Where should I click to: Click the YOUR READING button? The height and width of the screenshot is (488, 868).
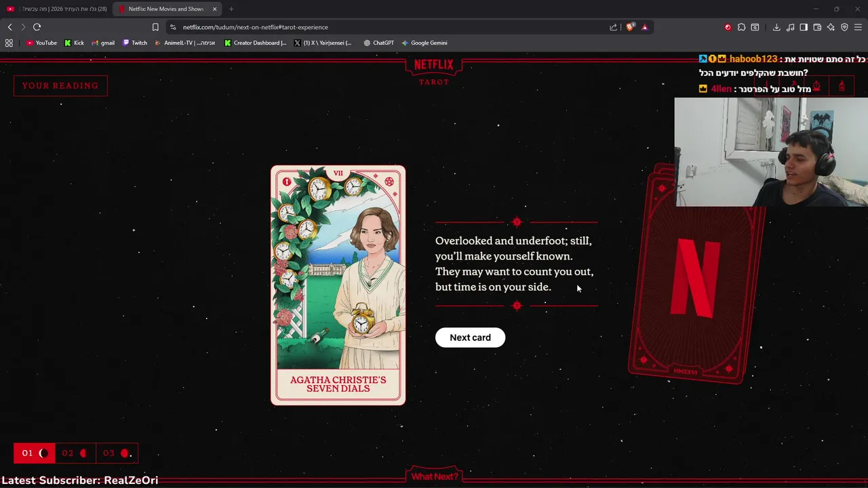(x=60, y=85)
